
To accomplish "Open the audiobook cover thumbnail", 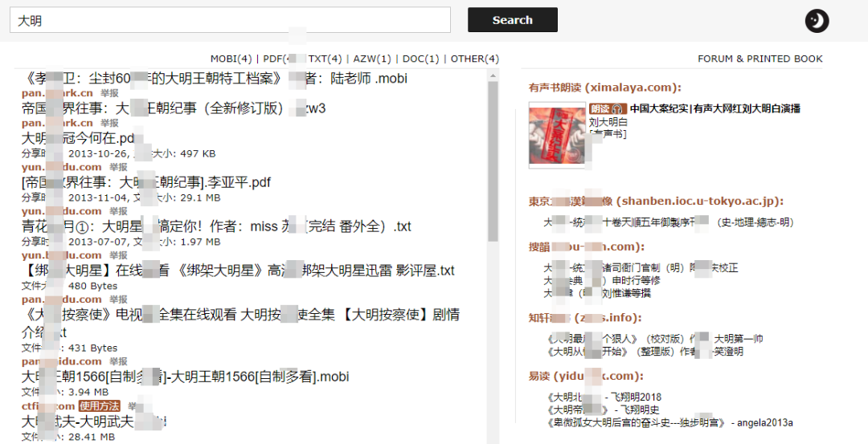I will [x=557, y=136].
